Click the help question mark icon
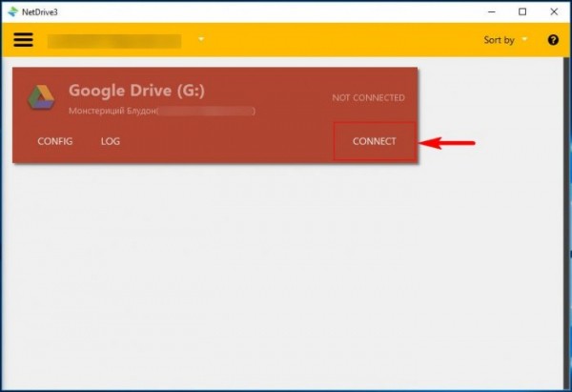This screenshot has height=392, width=572. click(x=553, y=40)
